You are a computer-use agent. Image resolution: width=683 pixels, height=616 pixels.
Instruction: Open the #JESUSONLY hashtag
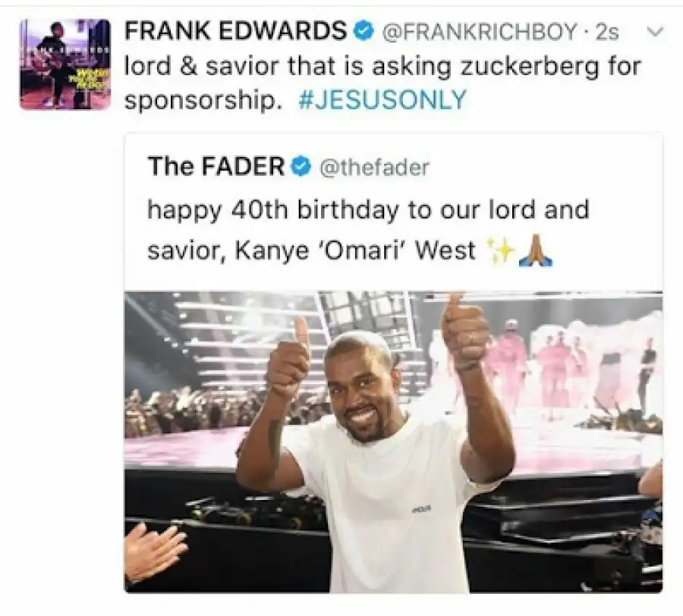(x=382, y=99)
